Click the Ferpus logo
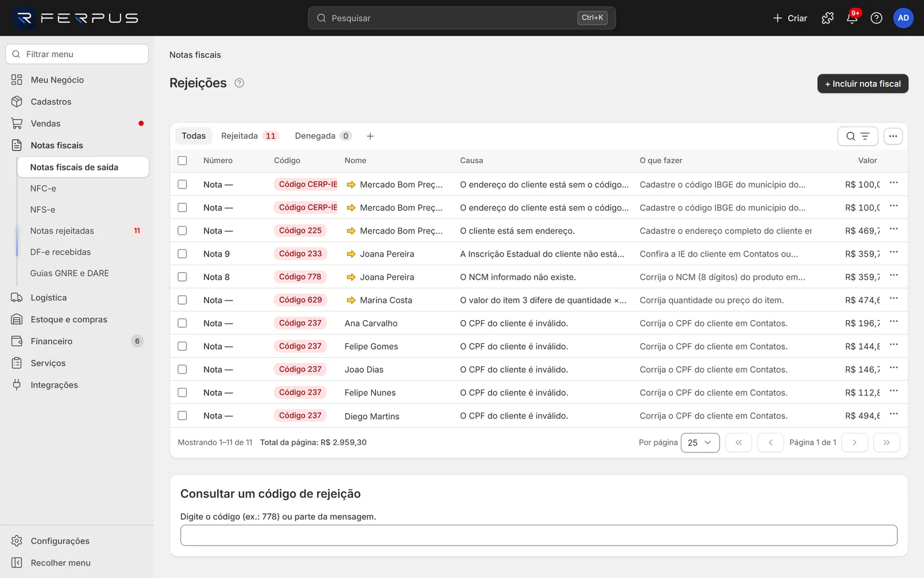This screenshot has height=578, width=924. 77,18
